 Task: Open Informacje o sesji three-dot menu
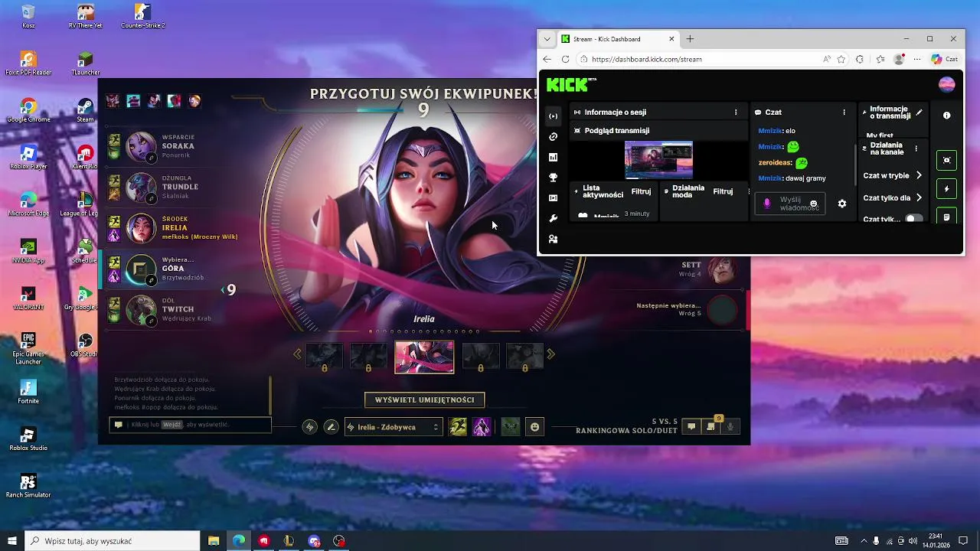click(736, 112)
